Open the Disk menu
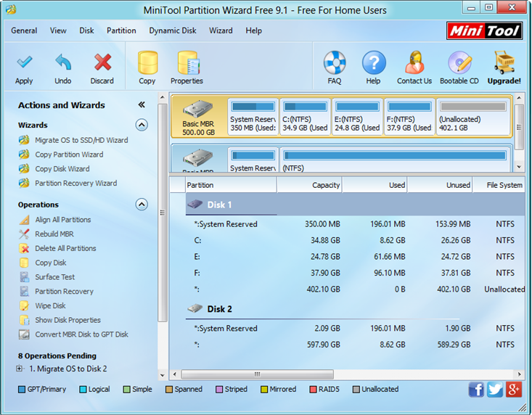532x415 pixels. (x=87, y=30)
